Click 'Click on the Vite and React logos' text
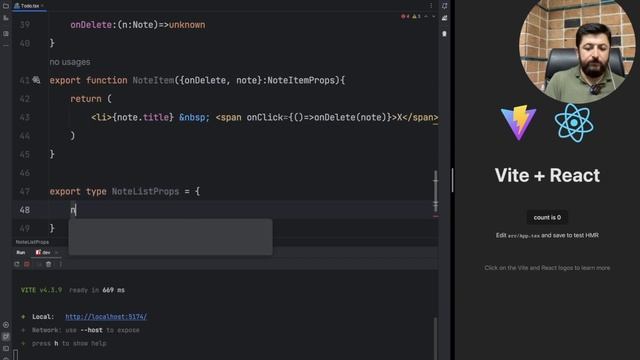The image size is (640, 360). tap(547, 268)
